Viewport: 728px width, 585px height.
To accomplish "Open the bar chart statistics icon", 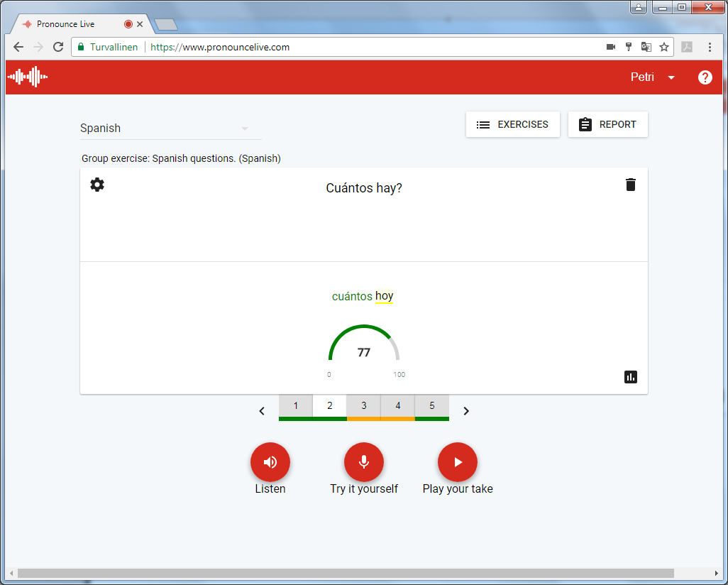I will [630, 377].
